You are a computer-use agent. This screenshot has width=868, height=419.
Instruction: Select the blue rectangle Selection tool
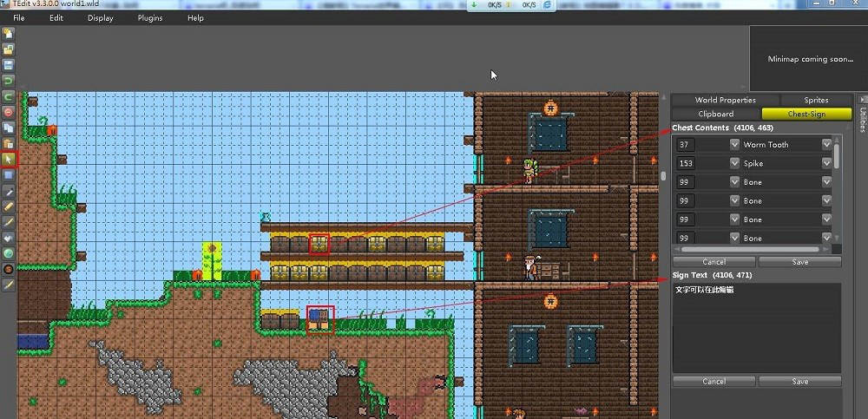[x=9, y=175]
